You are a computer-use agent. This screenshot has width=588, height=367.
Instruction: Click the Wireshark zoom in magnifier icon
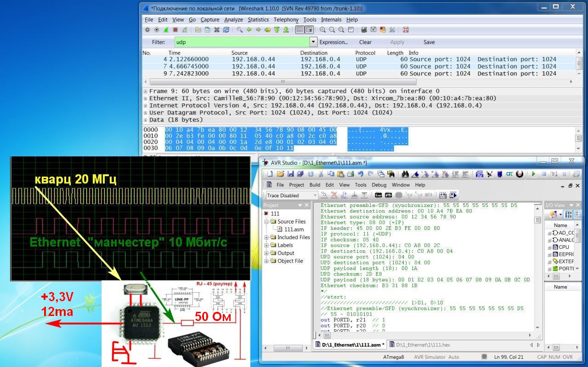323,30
